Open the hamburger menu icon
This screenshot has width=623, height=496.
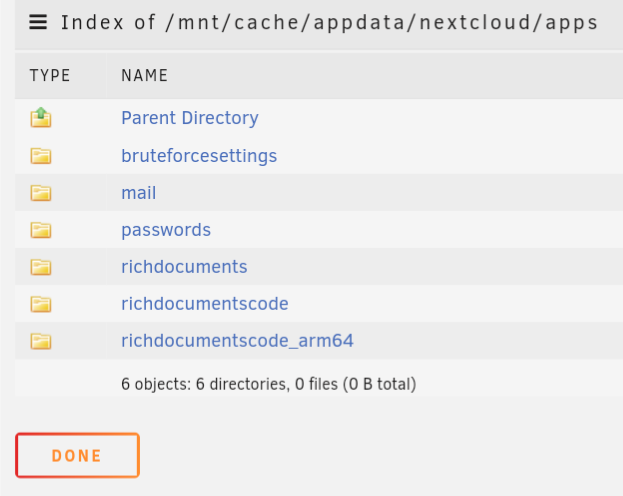click(38, 22)
